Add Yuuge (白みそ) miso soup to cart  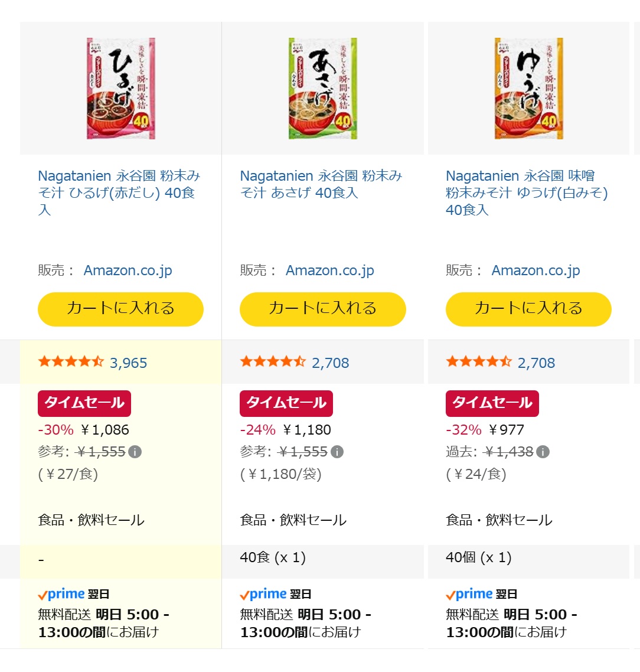tap(528, 309)
